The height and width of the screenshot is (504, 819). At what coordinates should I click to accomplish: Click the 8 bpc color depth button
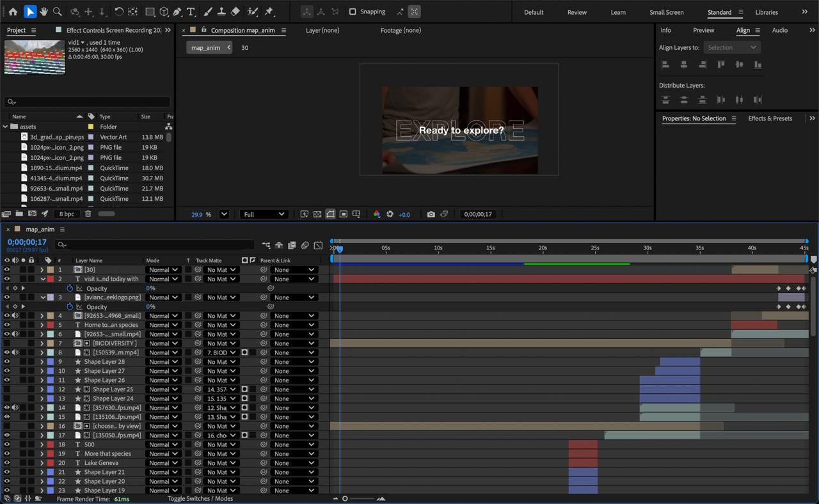coord(67,214)
